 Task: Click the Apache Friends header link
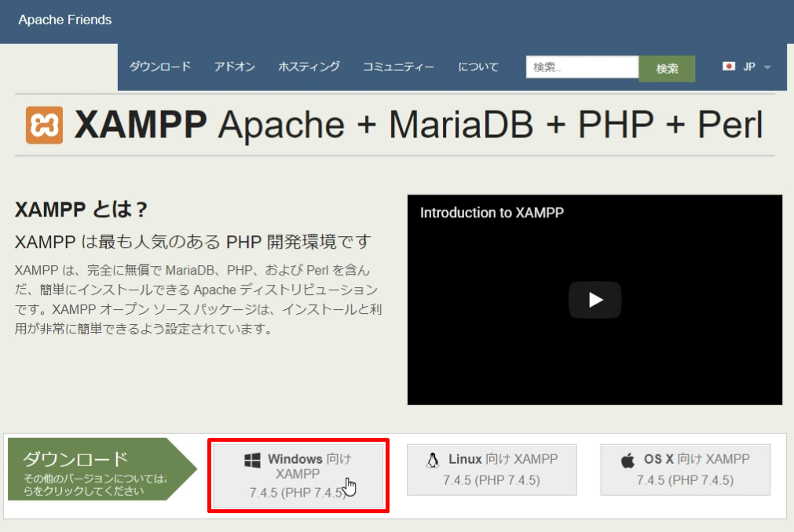coord(65,20)
